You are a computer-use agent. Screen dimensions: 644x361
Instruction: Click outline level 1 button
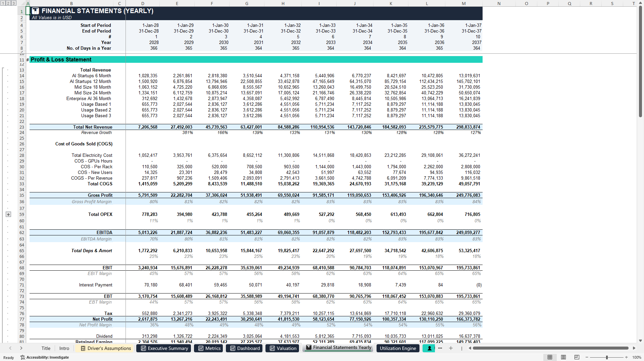pyautogui.click(x=3, y=3)
